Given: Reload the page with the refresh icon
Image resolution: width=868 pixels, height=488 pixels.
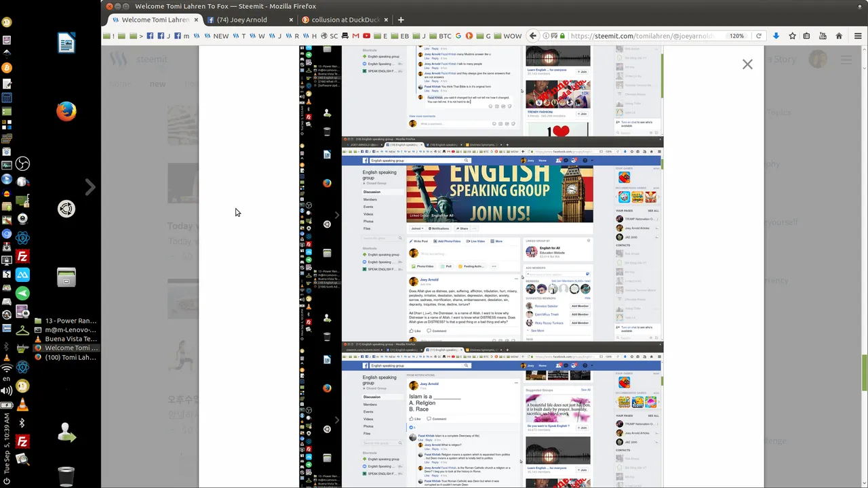Looking at the screenshot, I should [758, 36].
